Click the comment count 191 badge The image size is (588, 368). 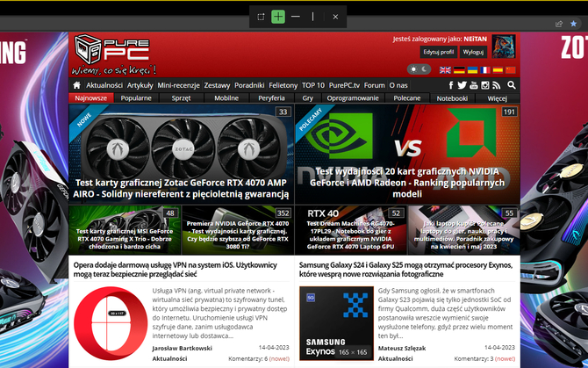click(509, 112)
